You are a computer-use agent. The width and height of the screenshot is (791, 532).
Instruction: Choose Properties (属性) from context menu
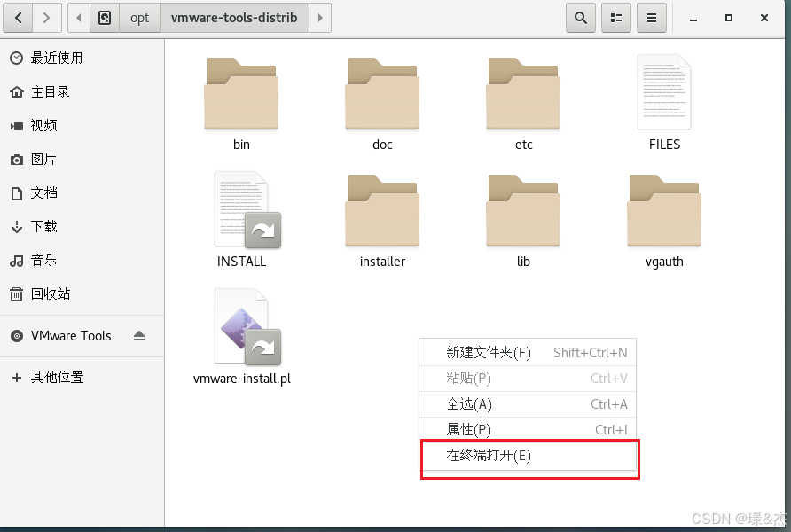[x=528, y=430]
